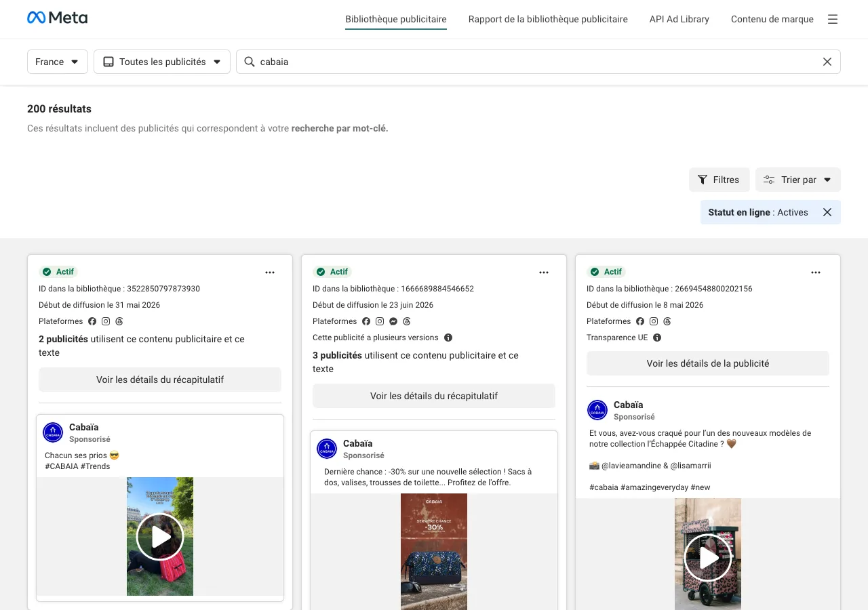
Task: Click Actif status badge on ad 3522850797873930
Action: tap(58, 272)
